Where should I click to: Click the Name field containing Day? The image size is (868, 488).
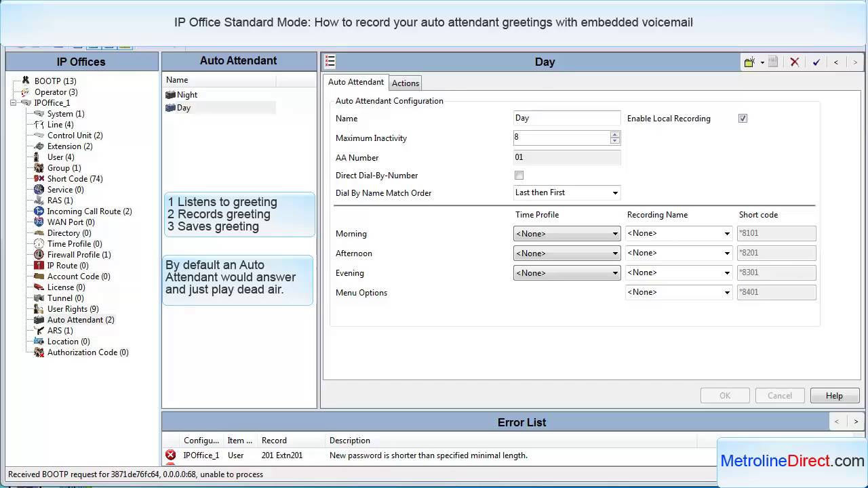(566, 118)
